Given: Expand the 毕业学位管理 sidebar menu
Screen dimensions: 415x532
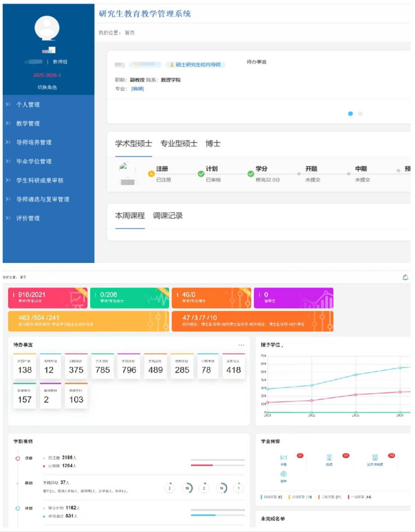Looking at the screenshot, I should tap(34, 161).
